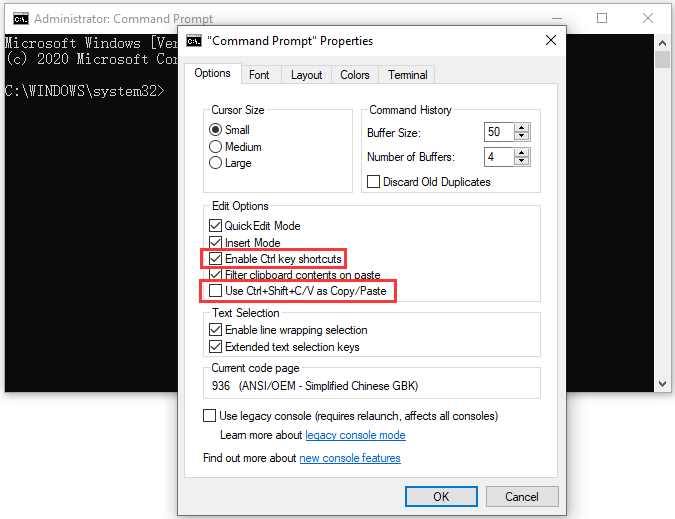The height and width of the screenshot is (519, 675).
Task: Toggle the QuickEdit Mode checkbox
Action: point(215,226)
